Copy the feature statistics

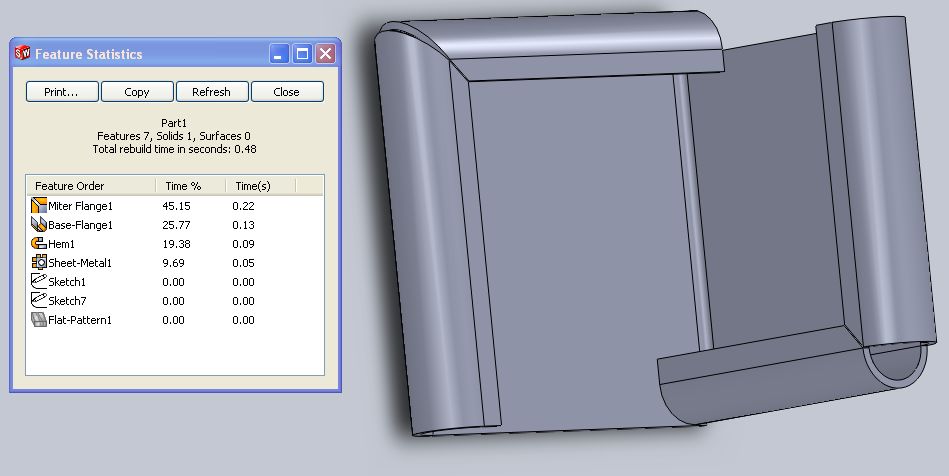137,92
